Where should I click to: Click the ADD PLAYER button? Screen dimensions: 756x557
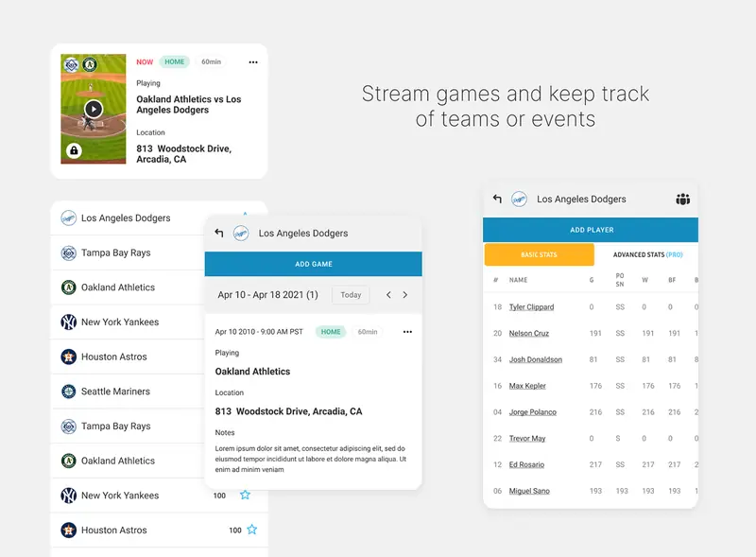(x=591, y=230)
